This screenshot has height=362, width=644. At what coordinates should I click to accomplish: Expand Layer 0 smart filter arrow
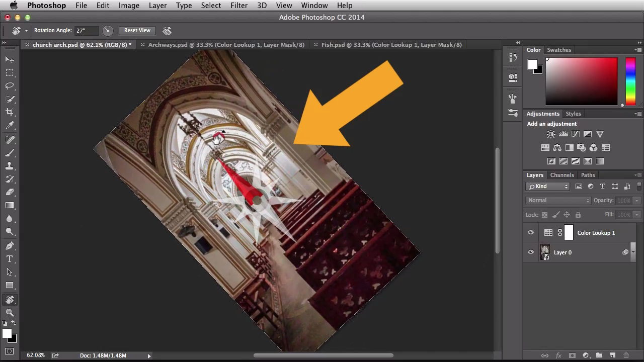tap(633, 252)
